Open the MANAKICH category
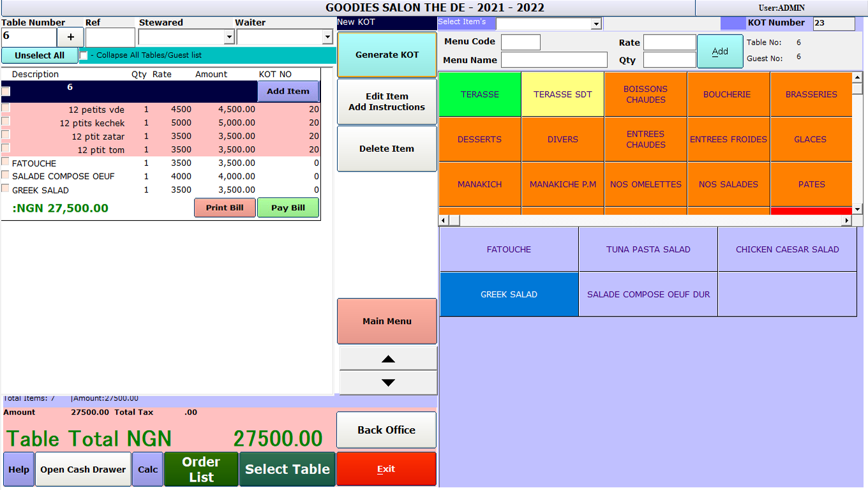The image size is (868, 490). click(x=480, y=184)
